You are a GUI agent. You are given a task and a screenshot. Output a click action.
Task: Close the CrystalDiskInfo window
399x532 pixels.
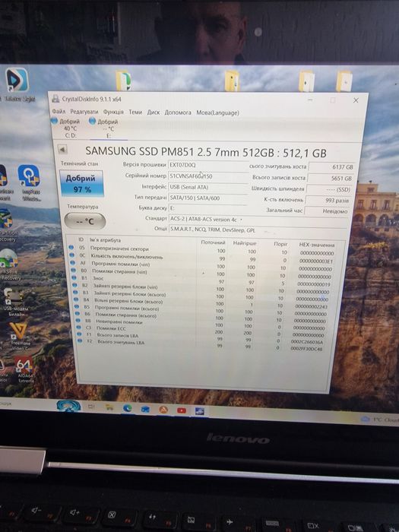pyautogui.click(x=356, y=100)
